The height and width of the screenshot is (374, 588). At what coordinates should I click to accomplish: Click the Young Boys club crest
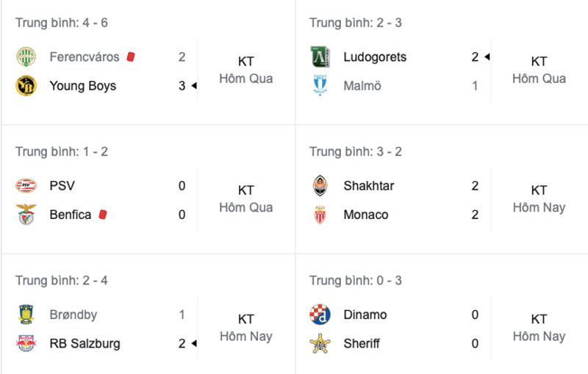pos(26,85)
